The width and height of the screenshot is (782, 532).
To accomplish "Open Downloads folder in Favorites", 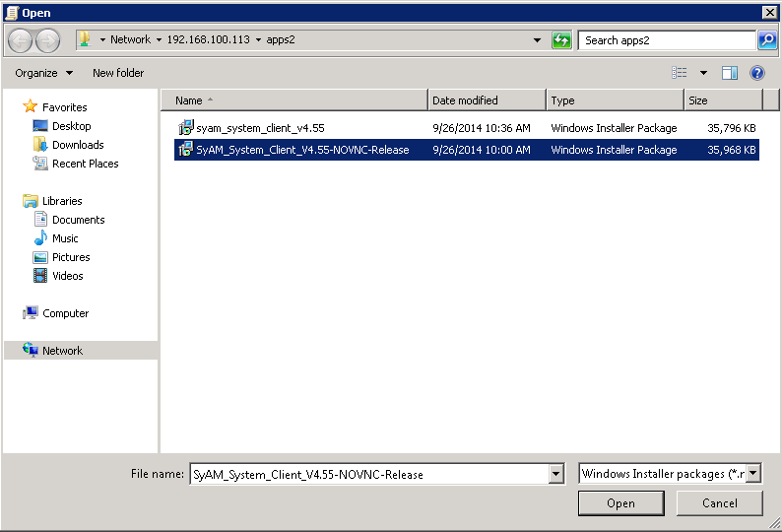I will point(78,145).
